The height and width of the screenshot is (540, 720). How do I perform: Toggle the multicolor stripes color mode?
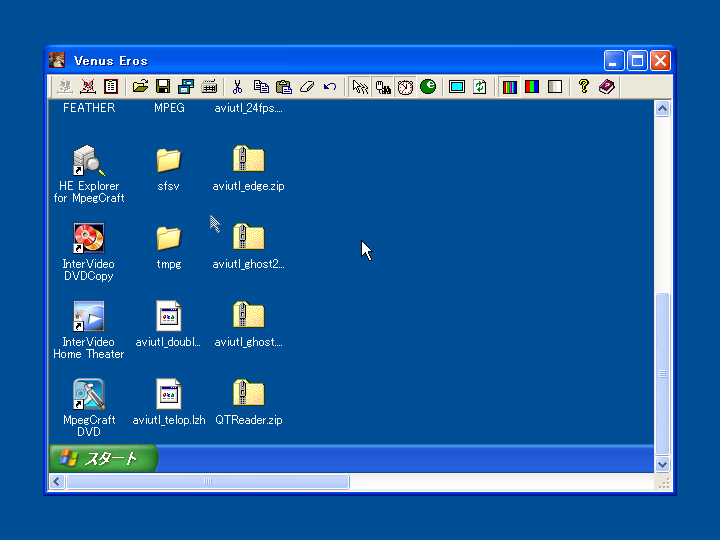510,86
